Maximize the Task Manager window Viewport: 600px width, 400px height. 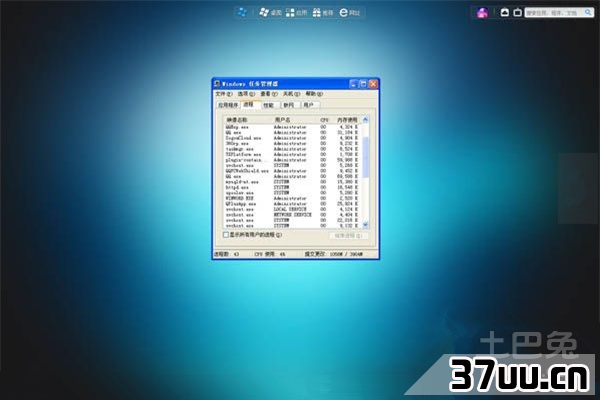coord(363,83)
